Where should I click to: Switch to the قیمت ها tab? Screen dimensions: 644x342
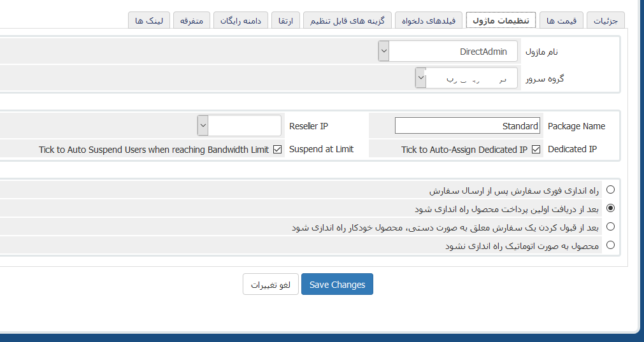561,21
